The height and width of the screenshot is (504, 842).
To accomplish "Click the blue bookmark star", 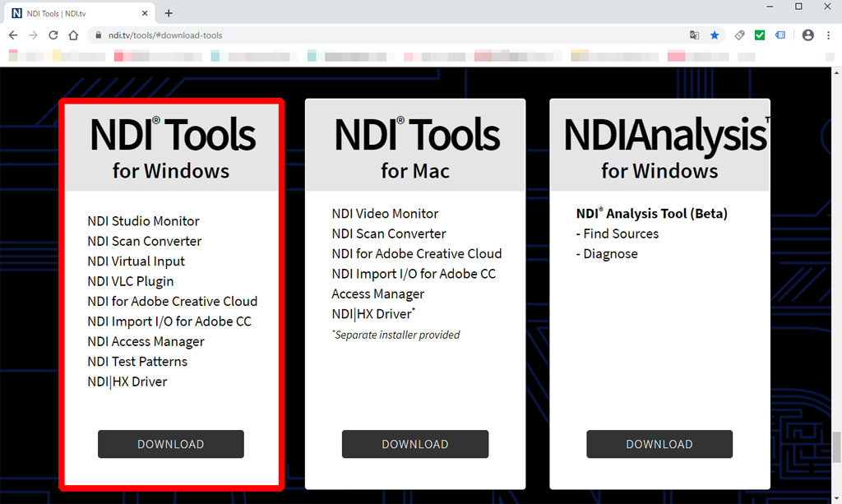I will coord(715,35).
